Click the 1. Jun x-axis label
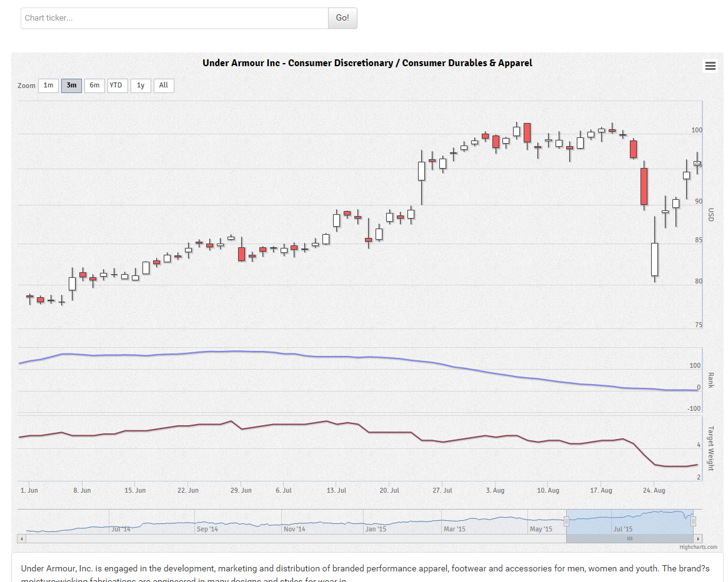The width and height of the screenshot is (728, 582). pos(29,490)
